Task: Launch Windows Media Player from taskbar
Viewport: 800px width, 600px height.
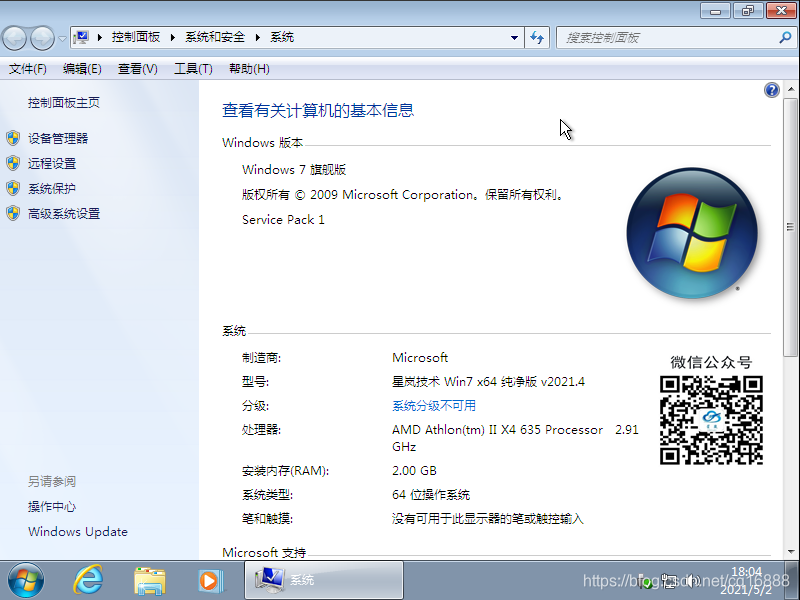Action: coord(210,581)
